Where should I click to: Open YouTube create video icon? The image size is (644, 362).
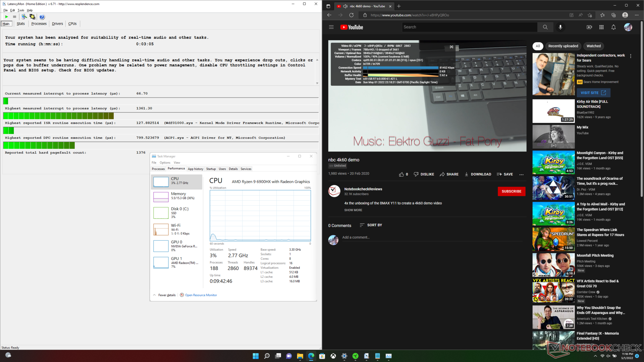[x=589, y=27]
